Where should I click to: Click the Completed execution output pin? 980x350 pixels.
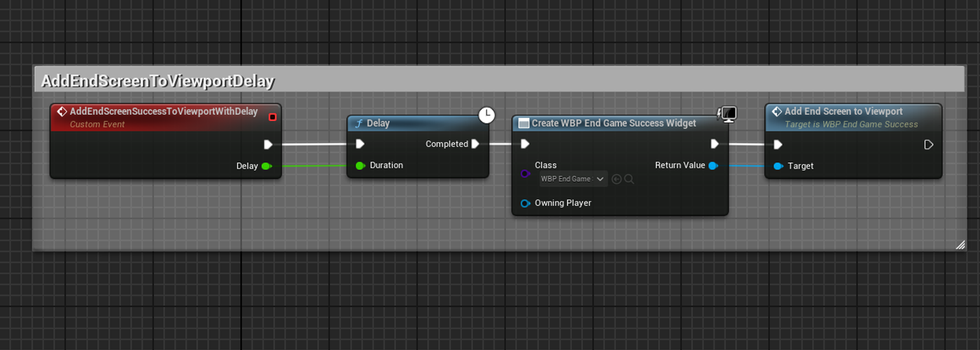pyautogui.click(x=476, y=144)
